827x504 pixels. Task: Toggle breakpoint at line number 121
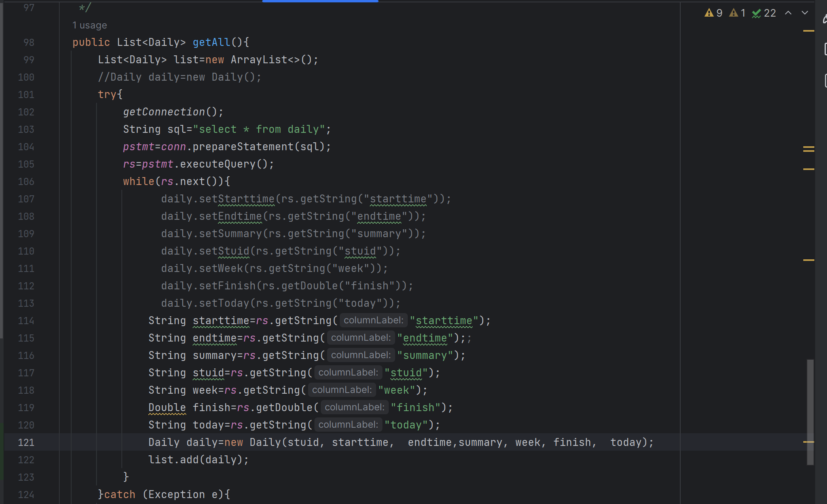pyautogui.click(x=26, y=442)
